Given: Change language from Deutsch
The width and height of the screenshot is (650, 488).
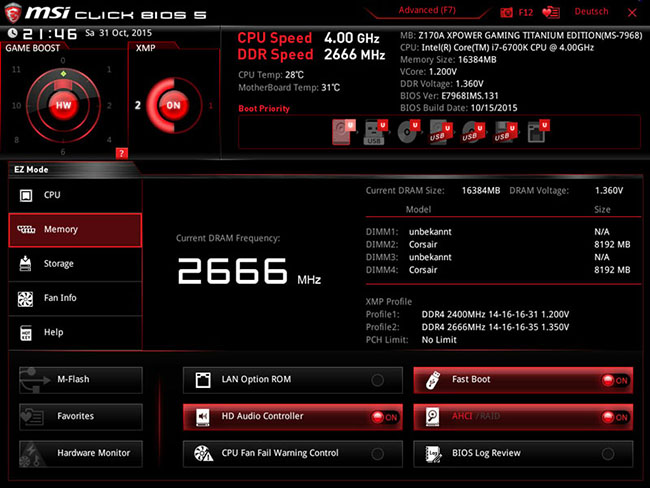Looking at the screenshot, I should [591, 12].
